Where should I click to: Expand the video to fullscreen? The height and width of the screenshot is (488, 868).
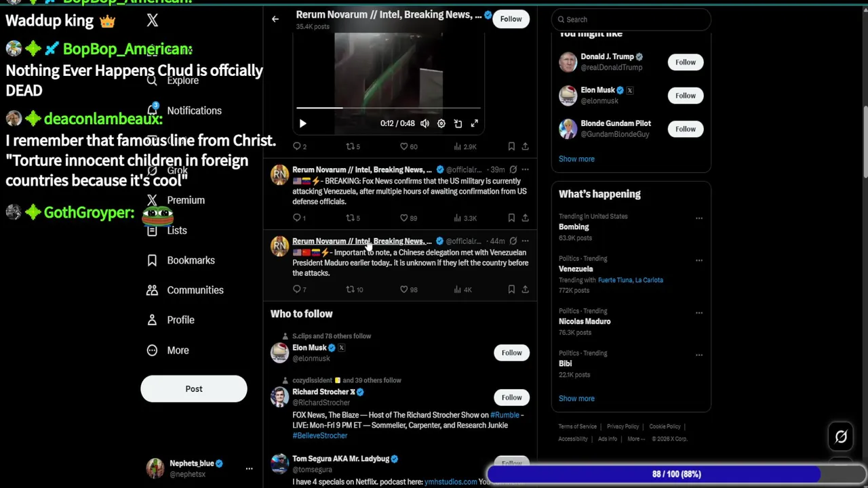tap(475, 123)
